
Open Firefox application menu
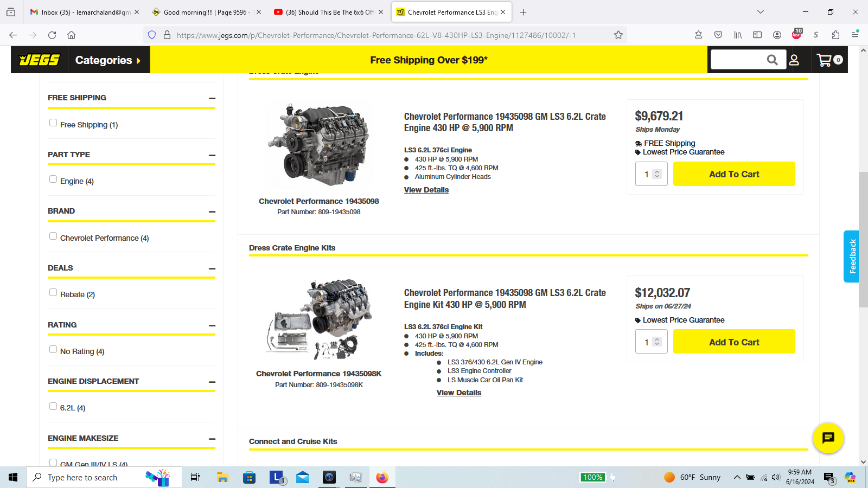coord(855,35)
